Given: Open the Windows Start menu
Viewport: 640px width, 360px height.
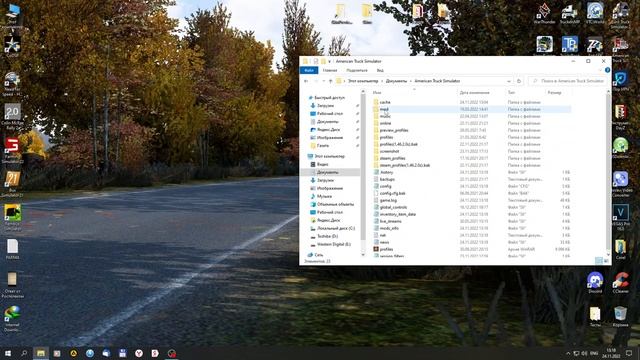Looking at the screenshot, I should 8,353.
